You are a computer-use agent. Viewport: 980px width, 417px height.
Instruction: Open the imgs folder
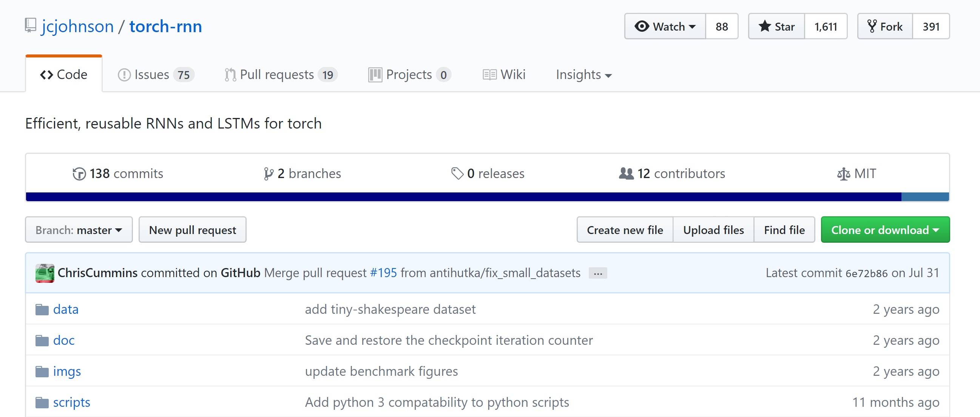click(67, 372)
